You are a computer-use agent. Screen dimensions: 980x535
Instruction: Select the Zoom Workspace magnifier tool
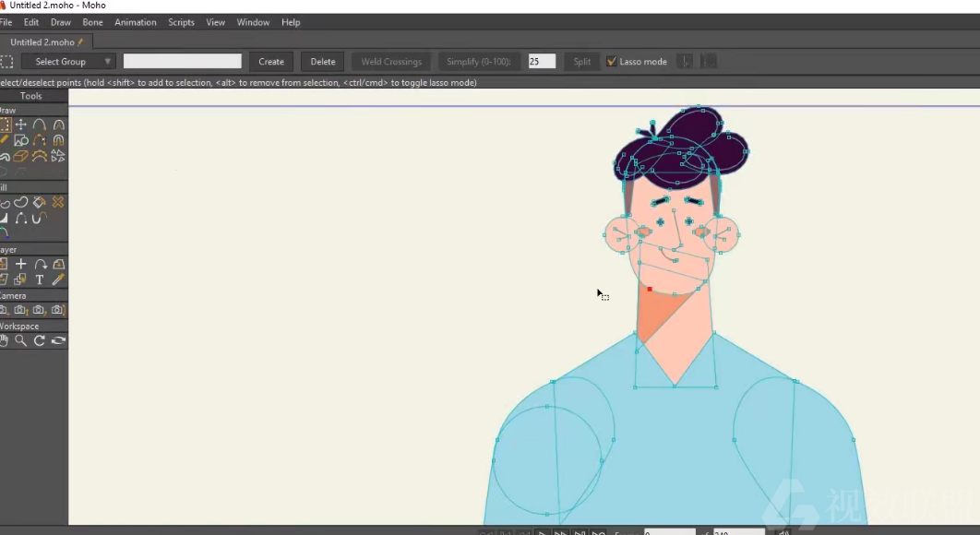point(21,340)
